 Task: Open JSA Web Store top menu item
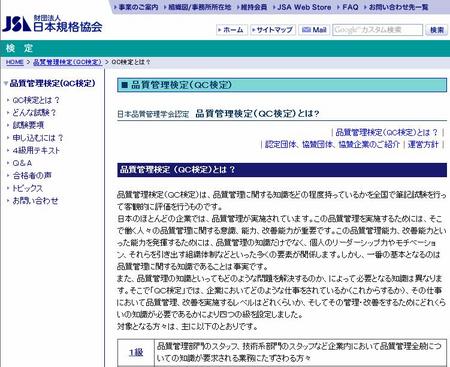click(x=302, y=7)
